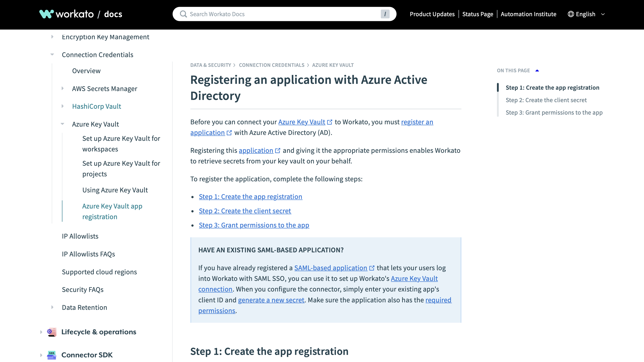Click external link icon beside SAML-based application
The image size is (644, 362).
[372, 268]
